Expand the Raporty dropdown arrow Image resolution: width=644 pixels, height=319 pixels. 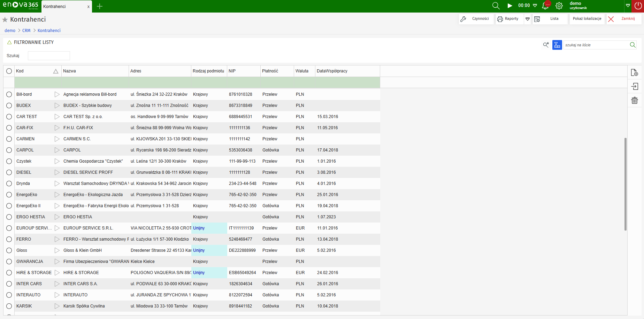coord(528,19)
